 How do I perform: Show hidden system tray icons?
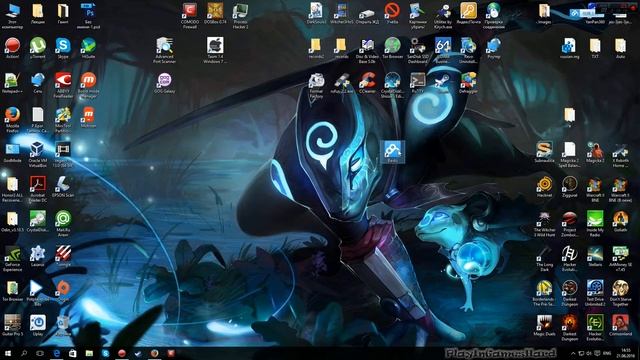pos(573,353)
